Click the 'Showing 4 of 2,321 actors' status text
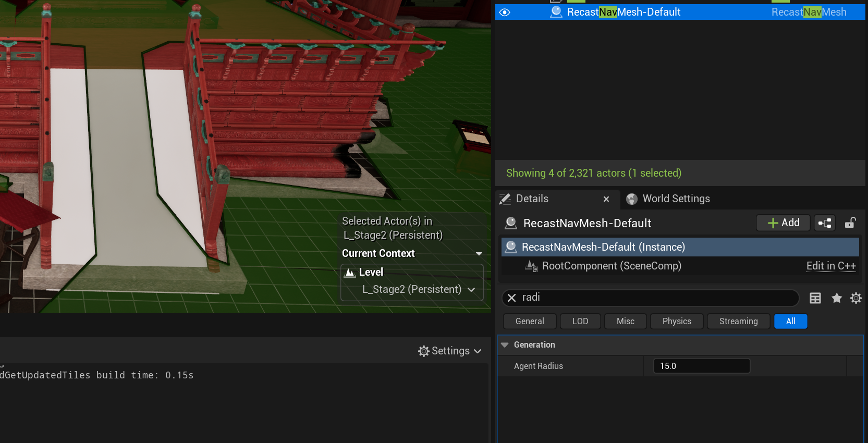Screen dimensions: 868x443 coord(594,173)
